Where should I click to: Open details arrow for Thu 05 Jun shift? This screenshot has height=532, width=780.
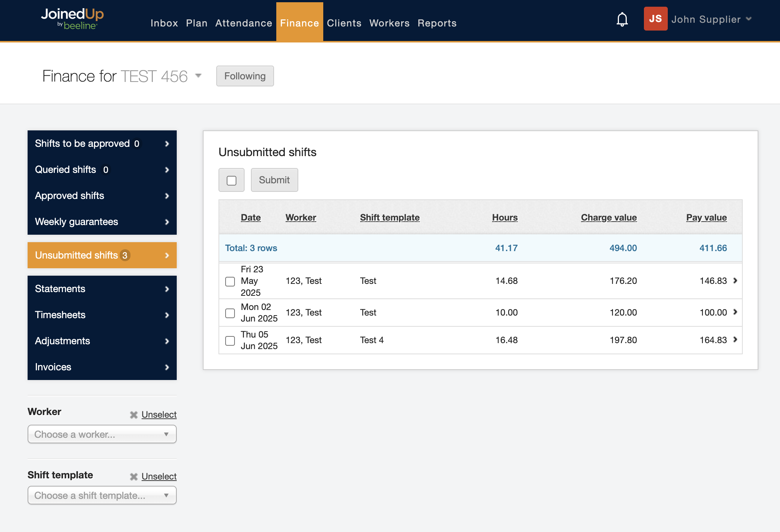tap(735, 340)
